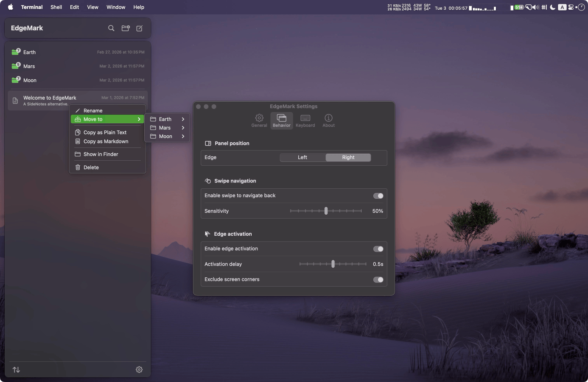Click the Sensitivity slider handle
This screenshot has height=382, width=588.
326,211
